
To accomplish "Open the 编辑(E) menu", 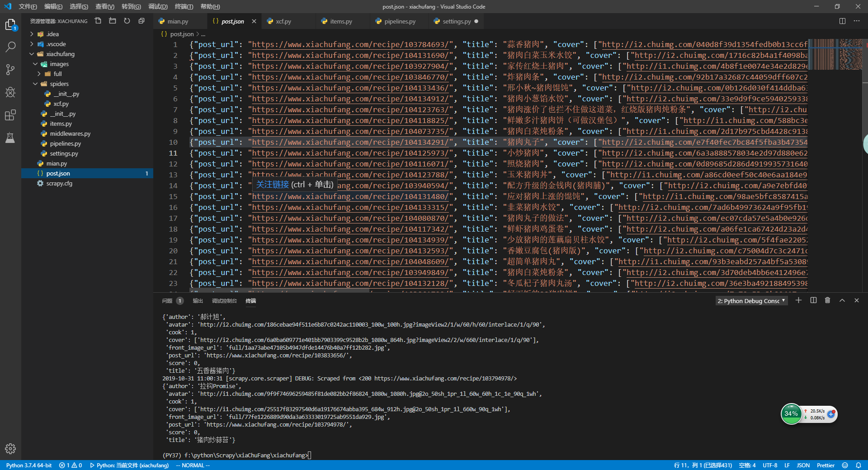I will [x=53, y=6].
